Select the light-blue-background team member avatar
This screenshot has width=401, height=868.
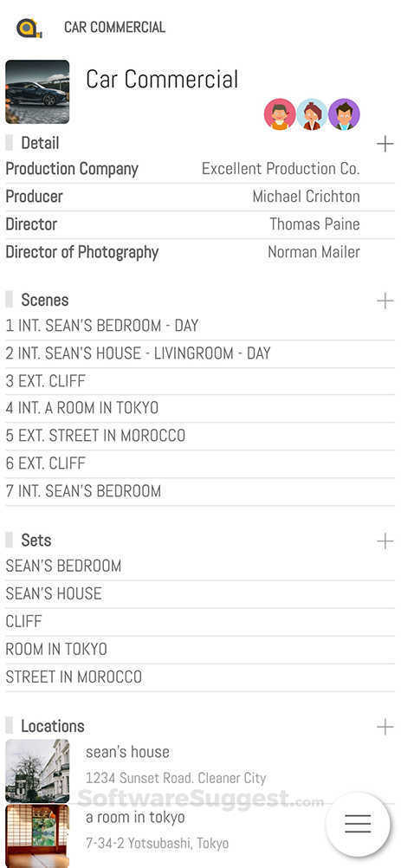pos(312,114)
